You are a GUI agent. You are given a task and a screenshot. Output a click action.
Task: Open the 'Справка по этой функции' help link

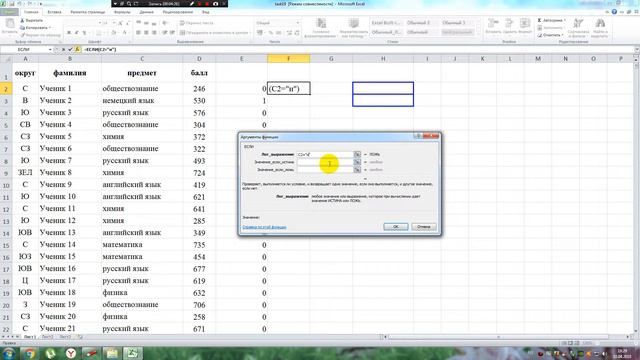click(x=264, y=227)
